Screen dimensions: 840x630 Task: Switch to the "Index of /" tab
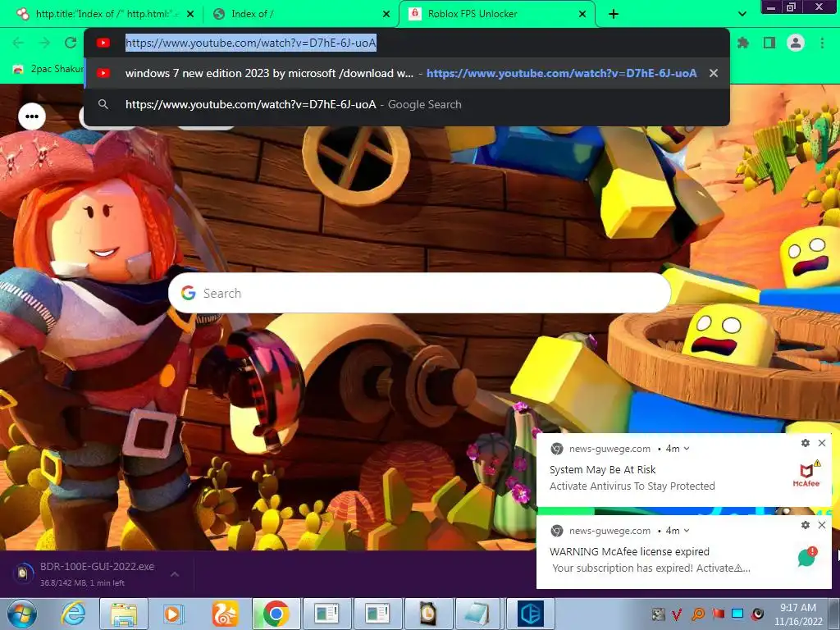300,14
